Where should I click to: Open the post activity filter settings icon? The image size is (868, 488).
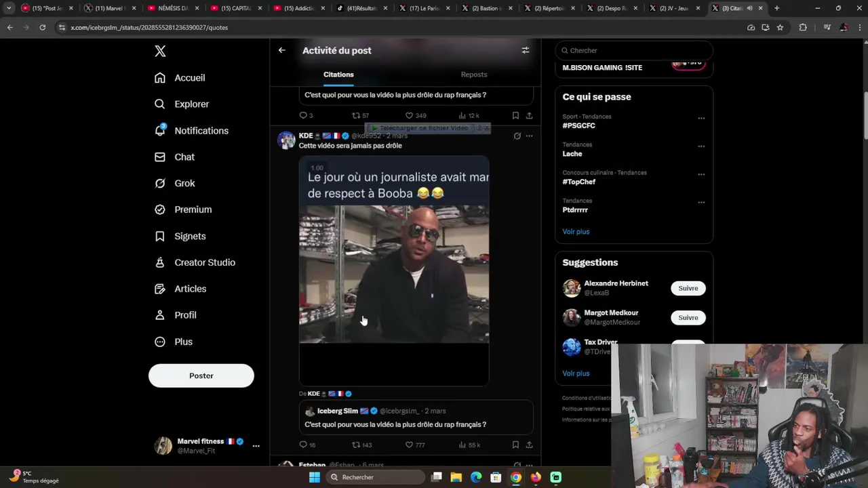point(525,50)
